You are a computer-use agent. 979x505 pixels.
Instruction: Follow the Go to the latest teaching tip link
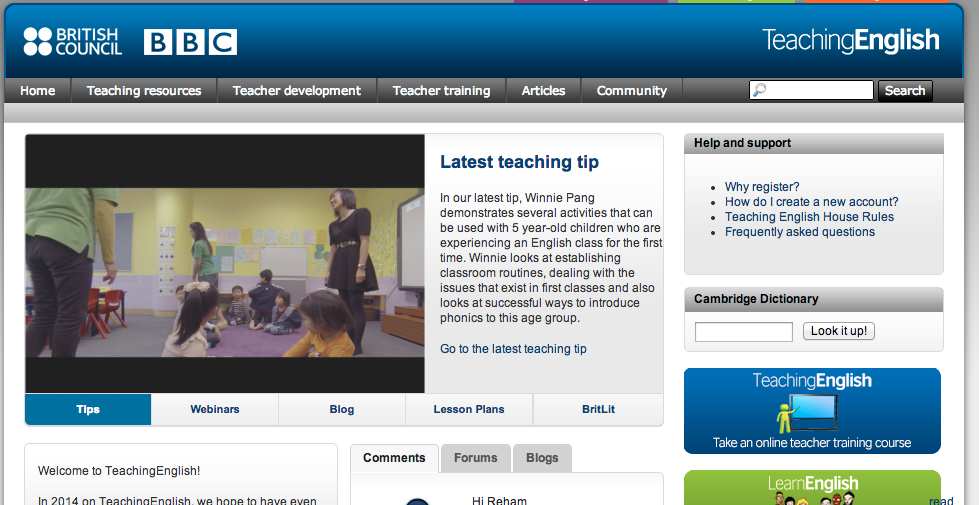coord(513,349)
